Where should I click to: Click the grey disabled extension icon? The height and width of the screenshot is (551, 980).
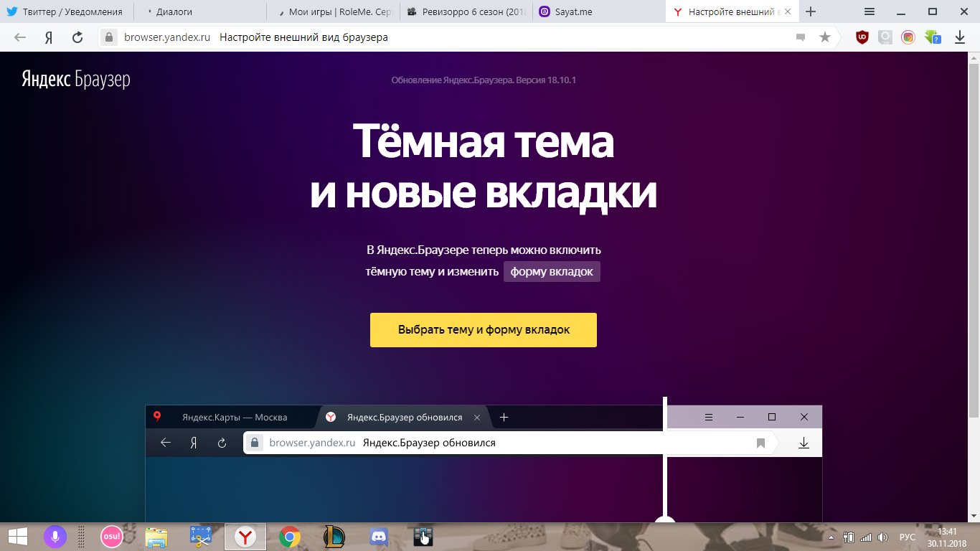885,37
